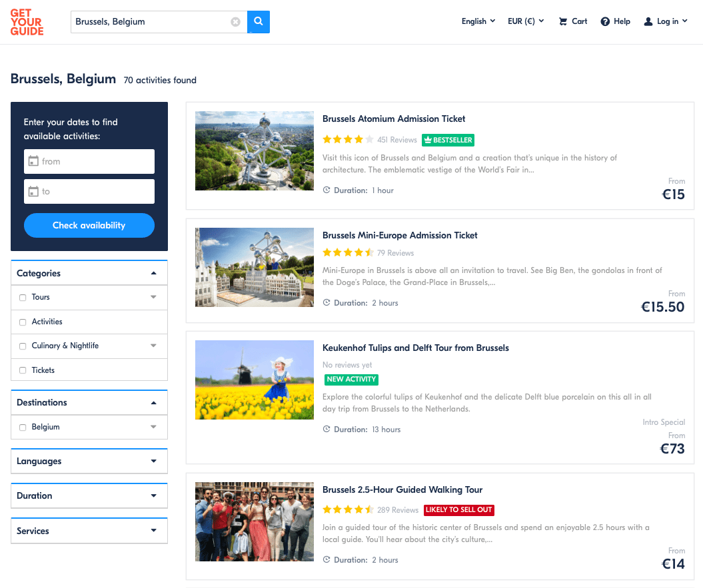Select the clock icon beside Duration 1 hour
Image resolution: width=703 pixels, height=588 pixels.
coord(327,190)
